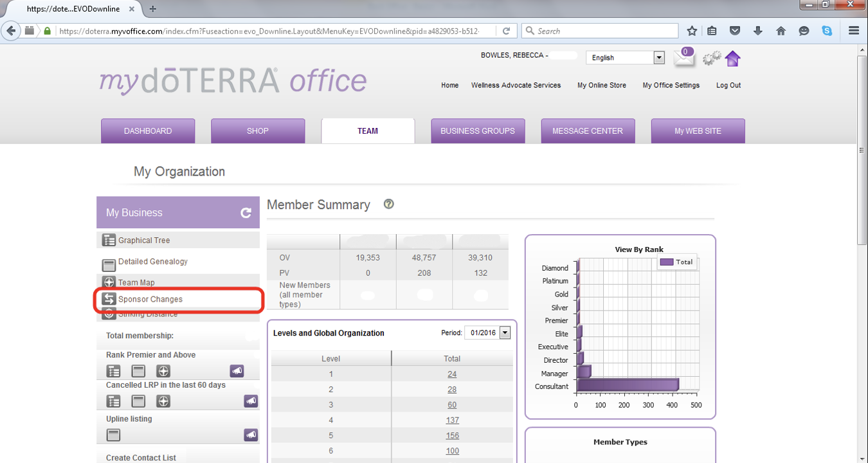868x463 pixels.
Task: Click megaphone icon for Cancelled LRP row
Action: tap(251, 401)
